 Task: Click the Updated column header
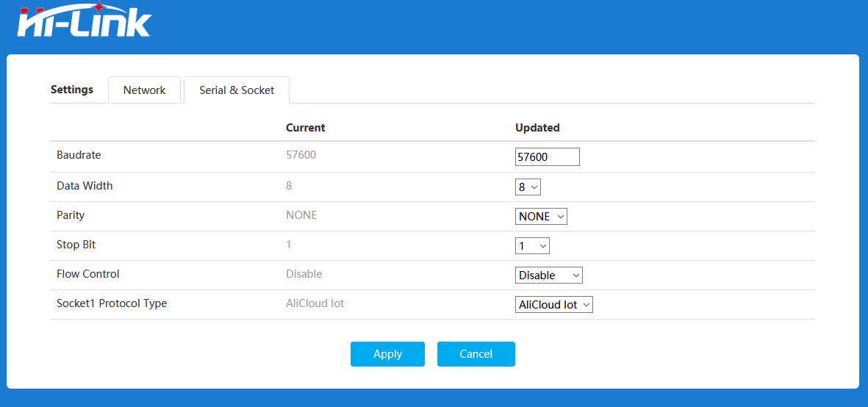[537, 128]
